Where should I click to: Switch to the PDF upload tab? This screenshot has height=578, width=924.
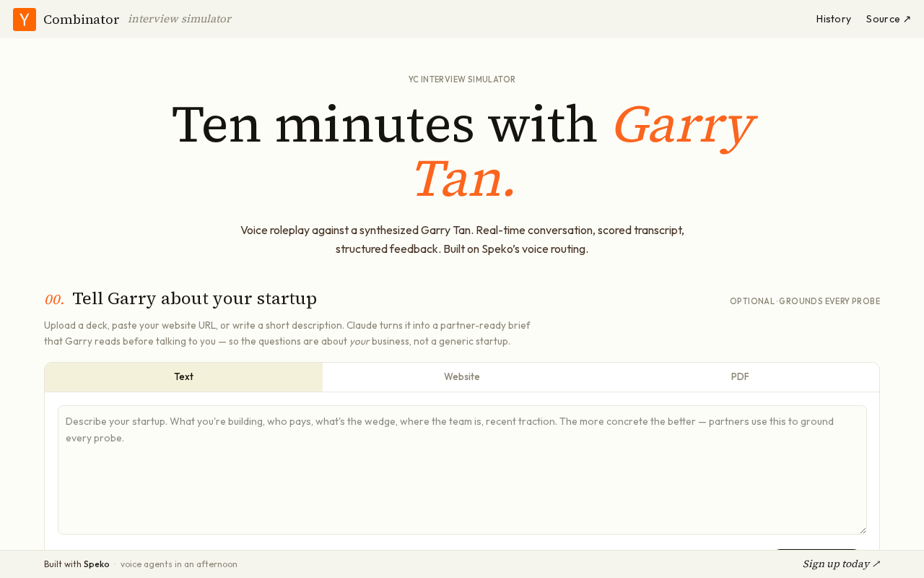(x=740, y=377)
